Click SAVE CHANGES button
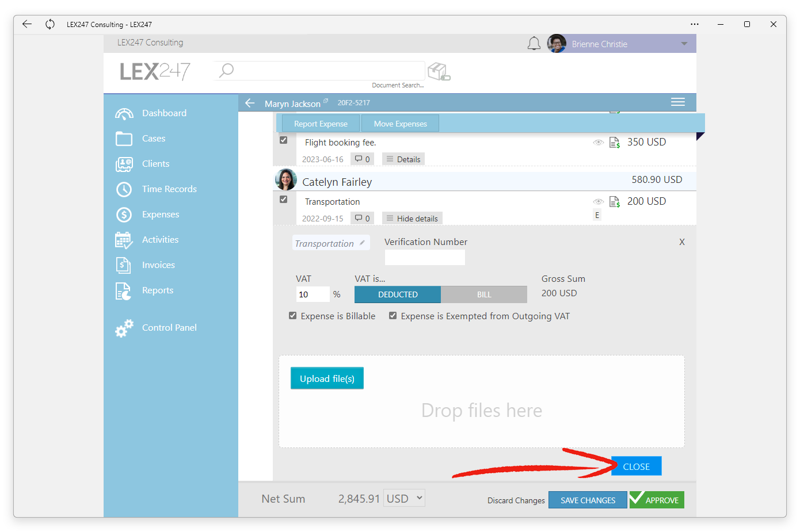The image size is (800, 532). coord(588,500)
